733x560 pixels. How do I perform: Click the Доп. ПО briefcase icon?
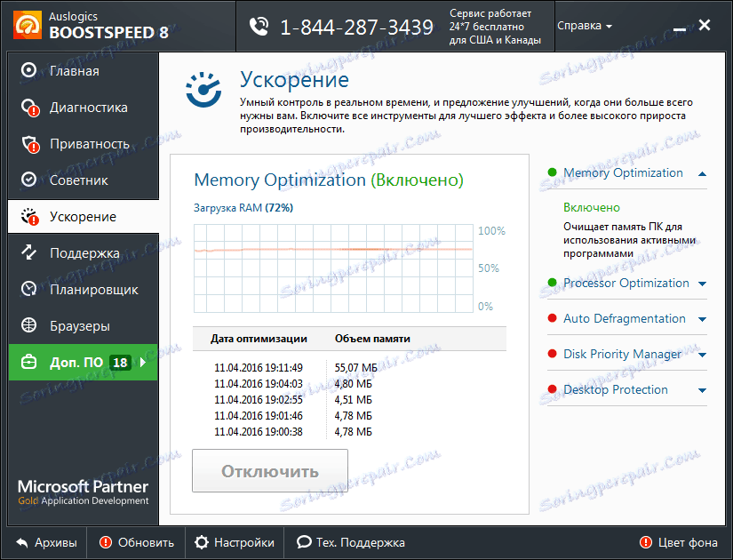29,362
